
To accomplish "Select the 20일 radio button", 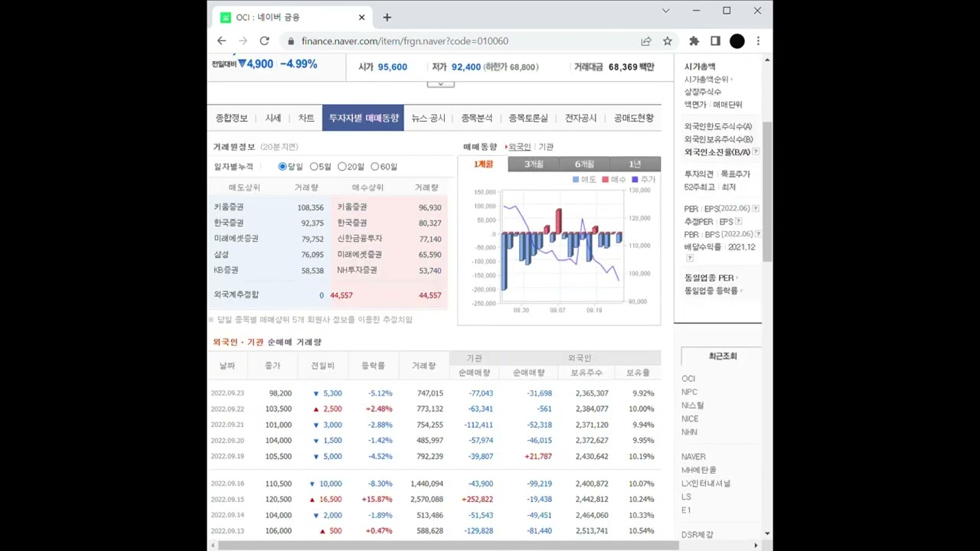I will [342, 166].
